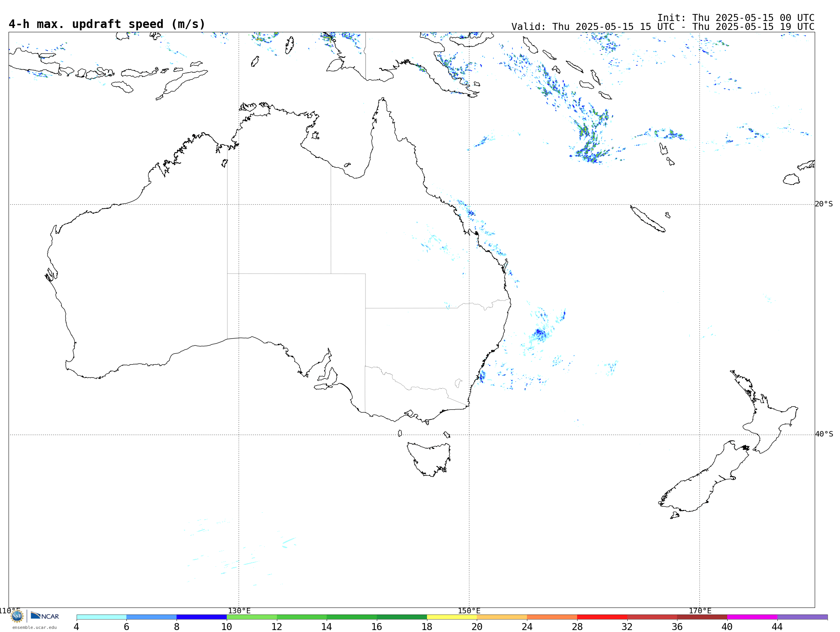Click the Cape York Peninsula tip
This screenshot has width=840, height=632.
pyautogui.click(x=383, y=100)
